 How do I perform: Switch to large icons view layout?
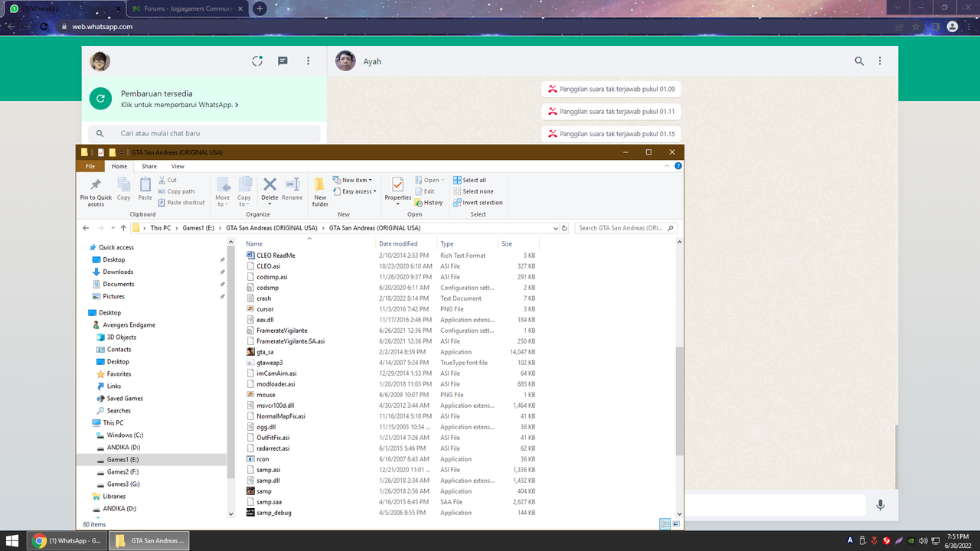677,523
